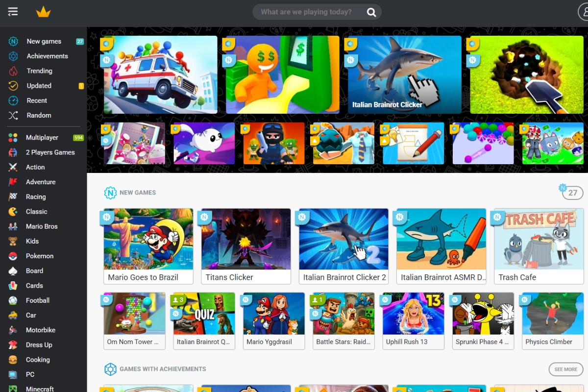Click SEE MORE for games with achievements
This screenshot has height=392, width=588.
[x=565, y=369]
